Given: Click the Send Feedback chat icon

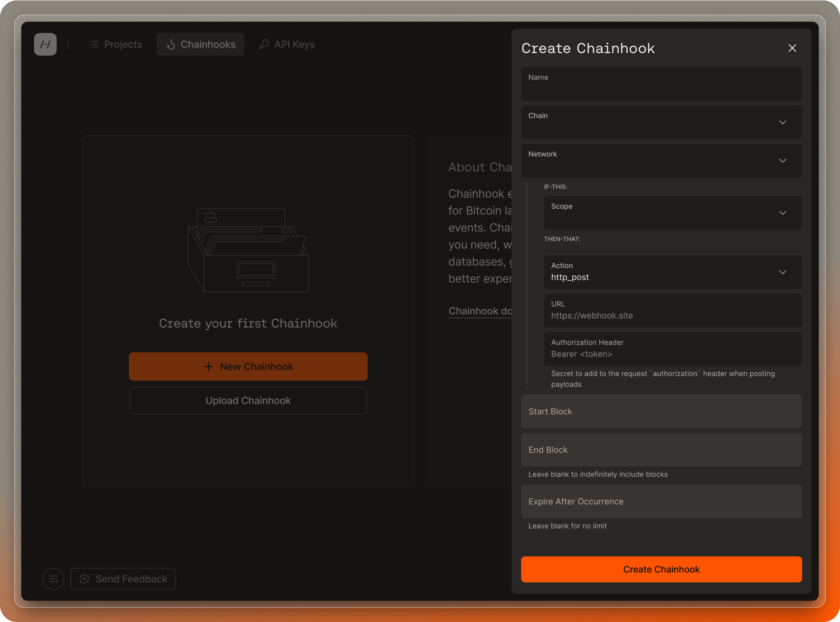Looking at the screenshot, I should click(84, 578).
